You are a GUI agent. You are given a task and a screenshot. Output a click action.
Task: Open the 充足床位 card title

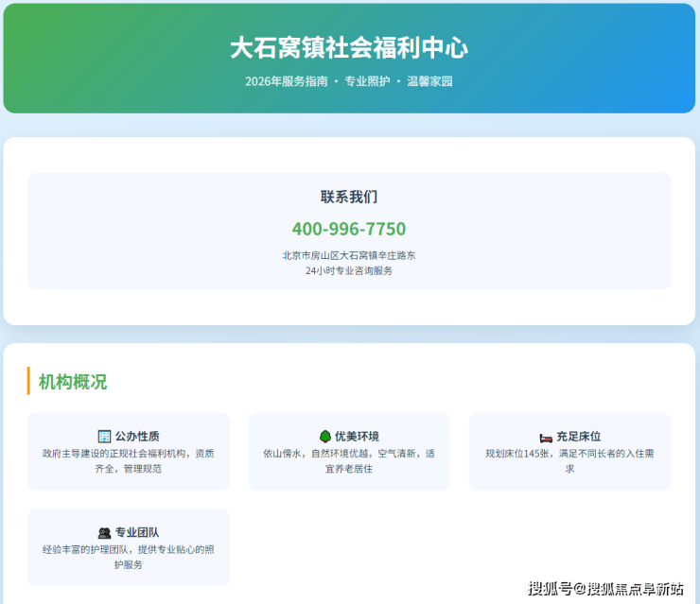578,437
